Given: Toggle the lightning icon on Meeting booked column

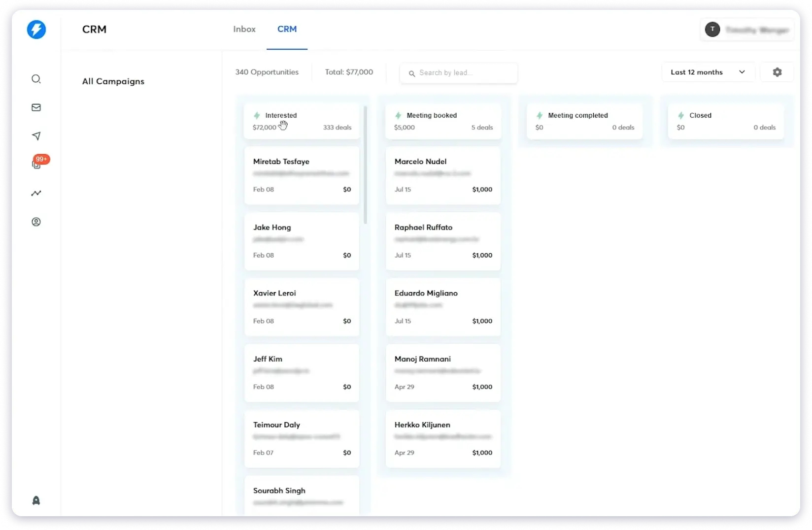Looking at the screenshot, I should pos(398,115).
